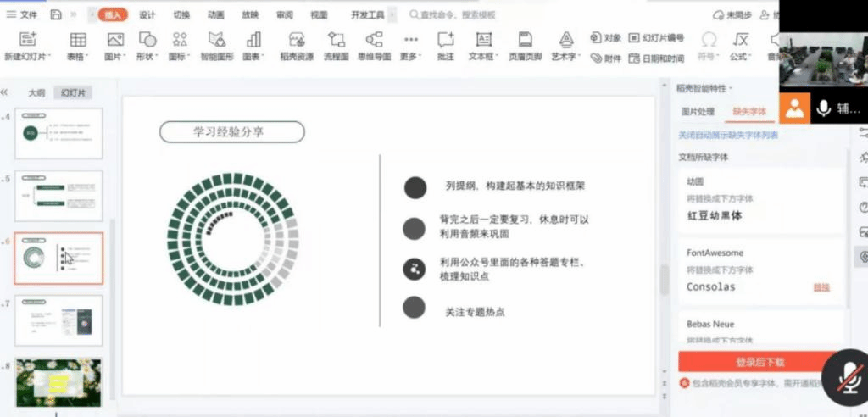This screenshot has height=417, width=868.
Task: Click the 智能图形 (Smart Graphics) icon
Action: (x=218, y=40)
